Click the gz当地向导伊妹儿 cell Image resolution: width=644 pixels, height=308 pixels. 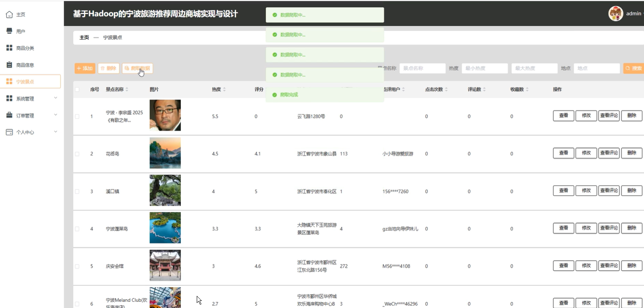400,229
